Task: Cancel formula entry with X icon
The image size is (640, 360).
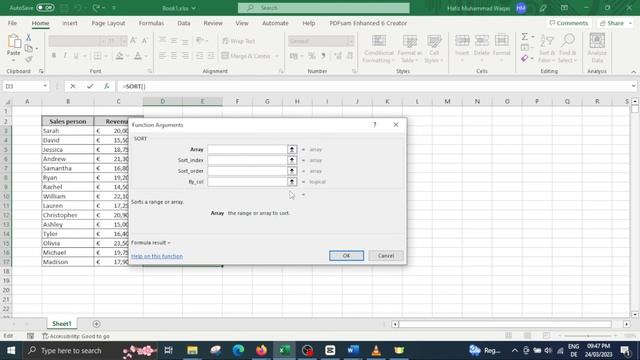Action: point(73,86)
